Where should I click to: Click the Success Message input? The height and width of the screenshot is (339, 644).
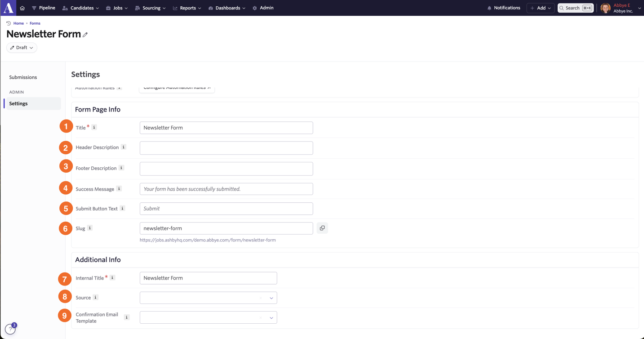226,189
